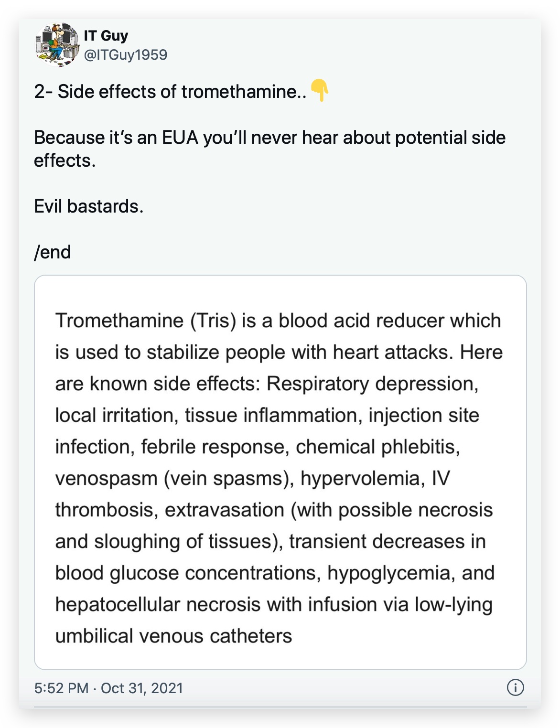
Task: Click 'Respiratory depression' in the image text
Action: (x=372, y=384)
